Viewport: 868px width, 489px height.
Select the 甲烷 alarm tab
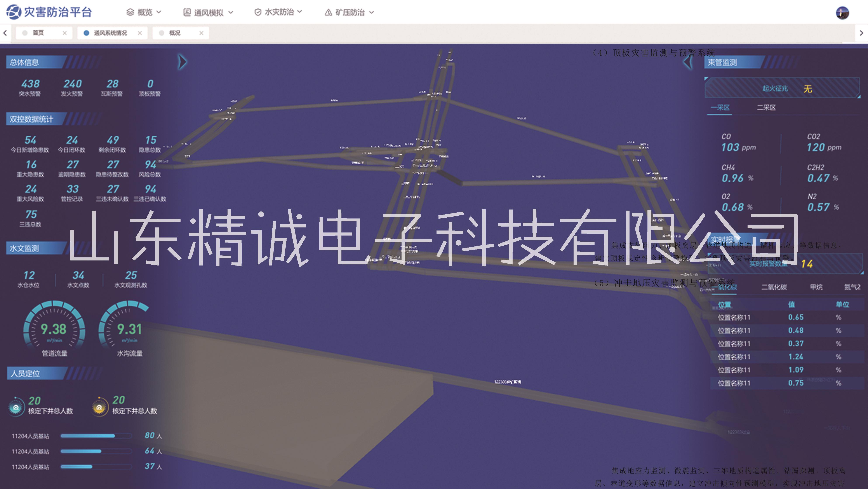click(816, 287)
